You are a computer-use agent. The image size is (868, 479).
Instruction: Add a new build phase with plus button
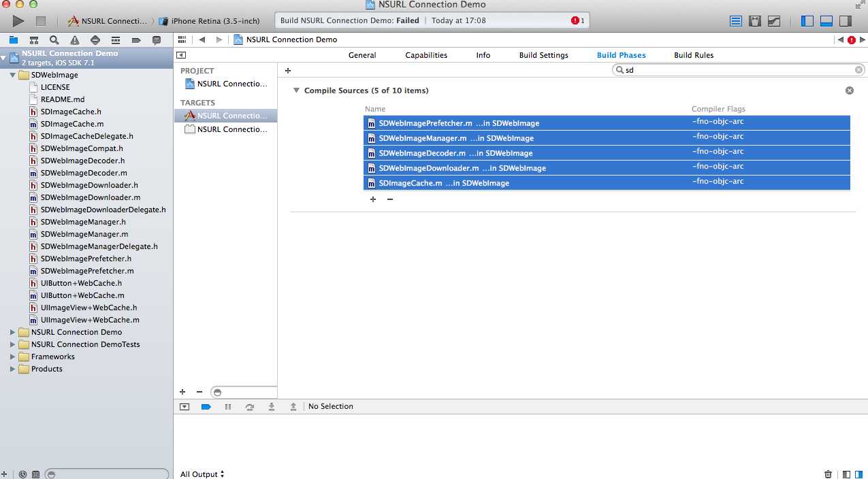point(288,70)
